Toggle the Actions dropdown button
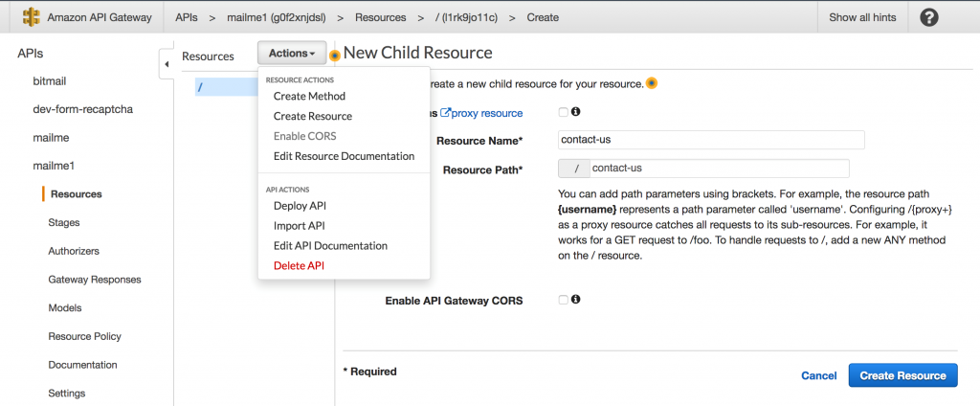This screenshot has height=406, width=980. (292, 54)
